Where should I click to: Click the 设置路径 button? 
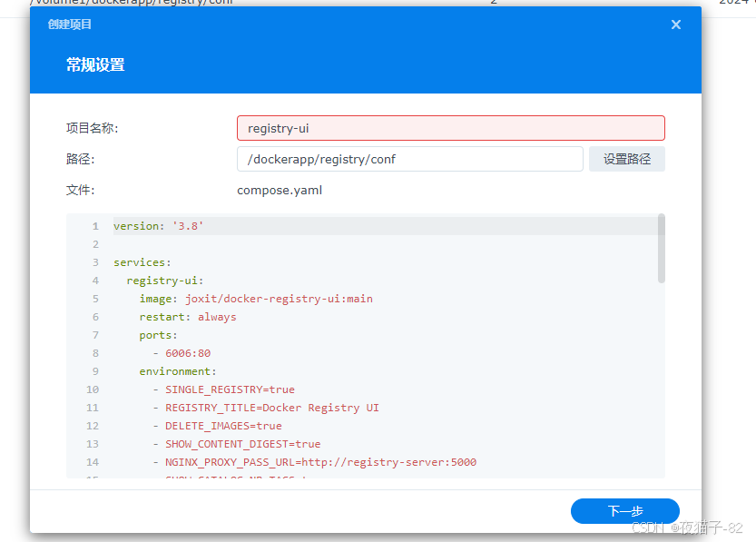point(626,158)
